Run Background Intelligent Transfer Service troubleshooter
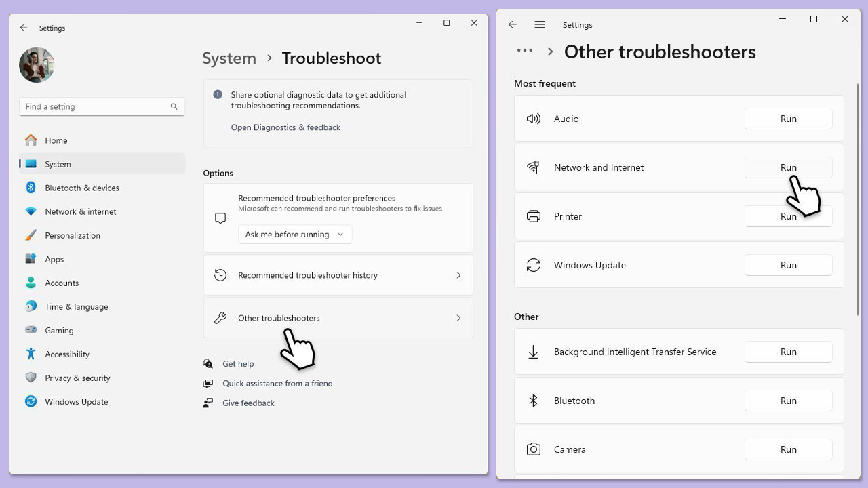This screenshot has height=488, width=868. [x=788, y=352]
